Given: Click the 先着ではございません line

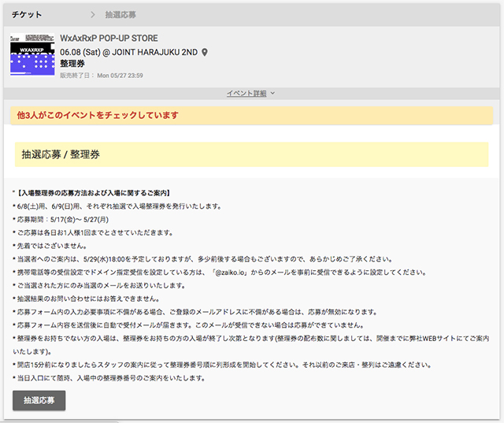Looking at the screenshot, I should (x=52, y=245).
